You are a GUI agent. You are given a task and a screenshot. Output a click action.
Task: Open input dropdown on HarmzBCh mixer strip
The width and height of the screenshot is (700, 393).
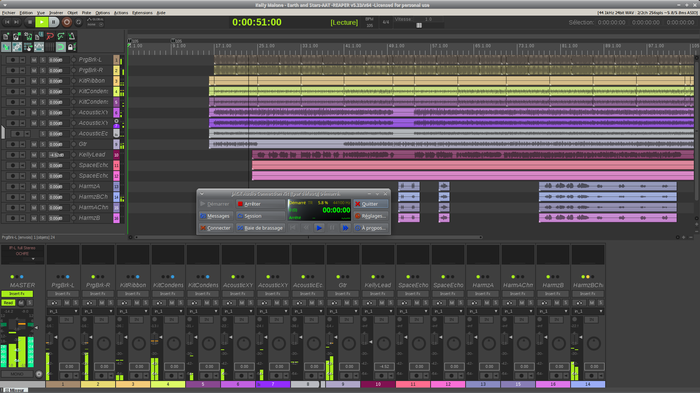[x=588, y=311]
